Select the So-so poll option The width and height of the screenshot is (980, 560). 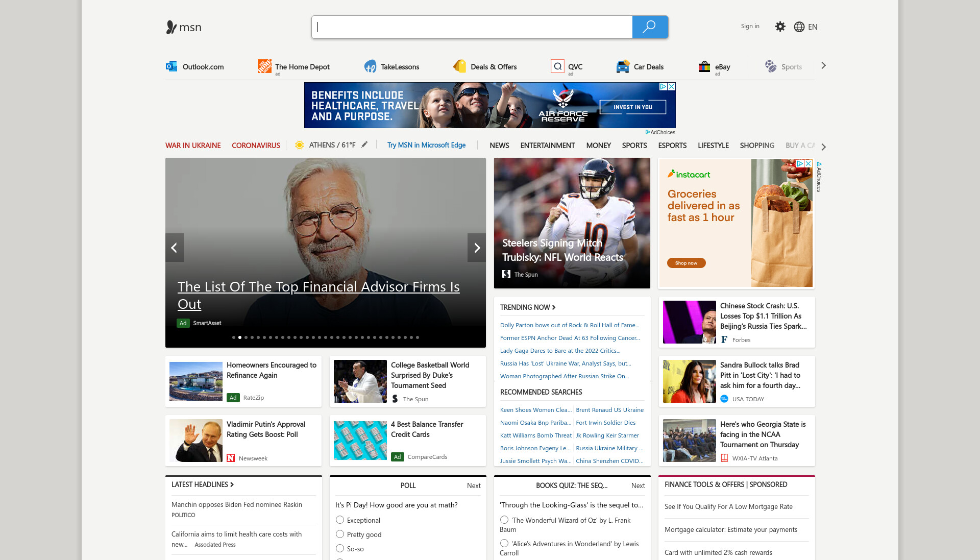[x=340, y=548]
